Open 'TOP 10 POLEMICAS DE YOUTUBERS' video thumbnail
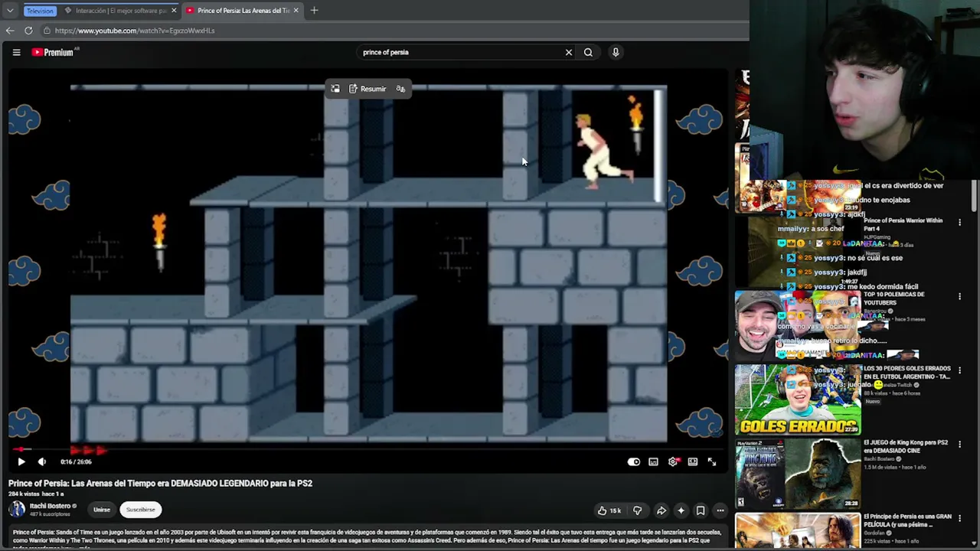Screen dimensions: 980x551 (798, 325)
